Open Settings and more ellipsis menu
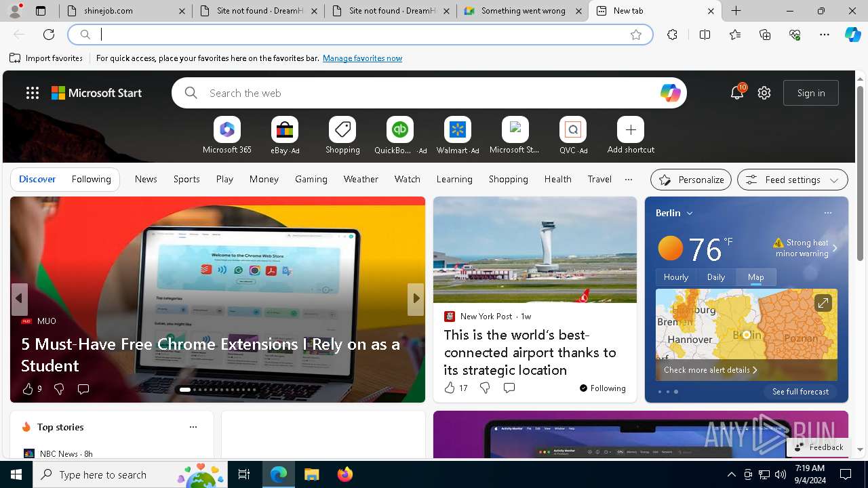Screen dimensions: 868x488 click(825, 35)
